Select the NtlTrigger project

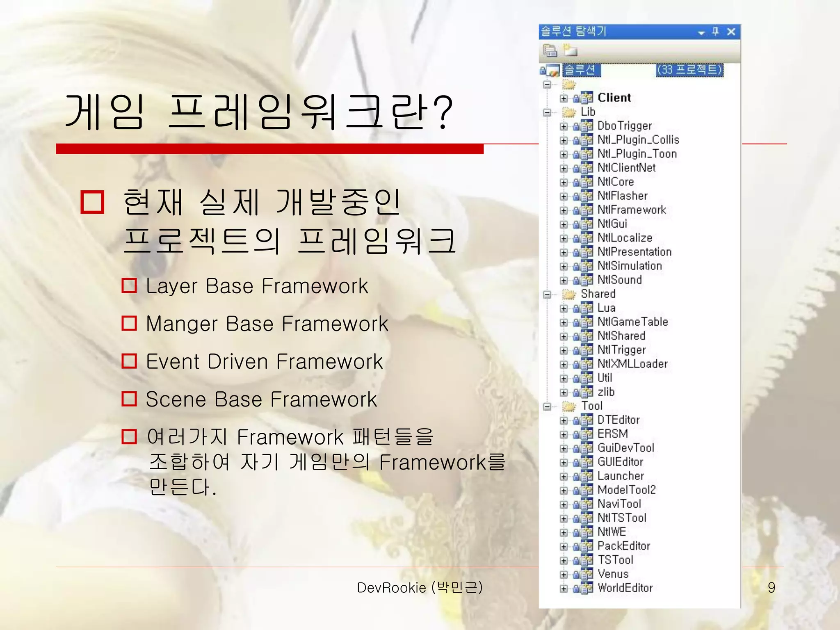point(621,350)
